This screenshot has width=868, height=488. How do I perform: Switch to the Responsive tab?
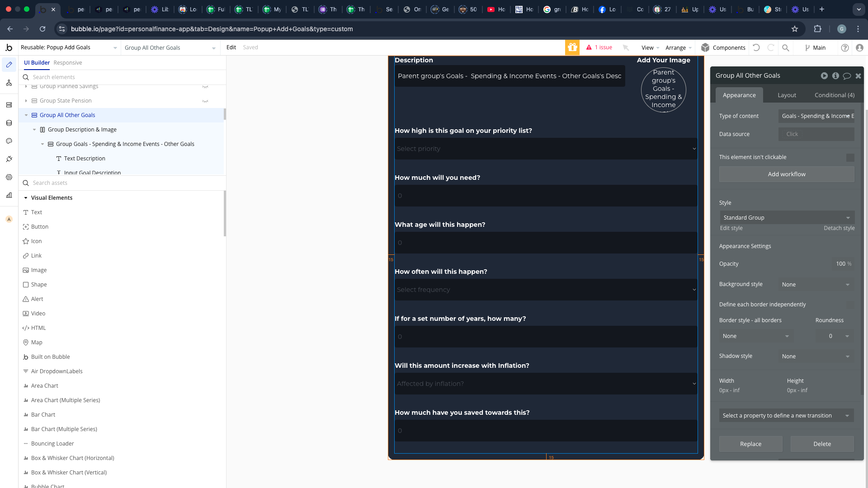pyautogui.click(x=68, y=63)
